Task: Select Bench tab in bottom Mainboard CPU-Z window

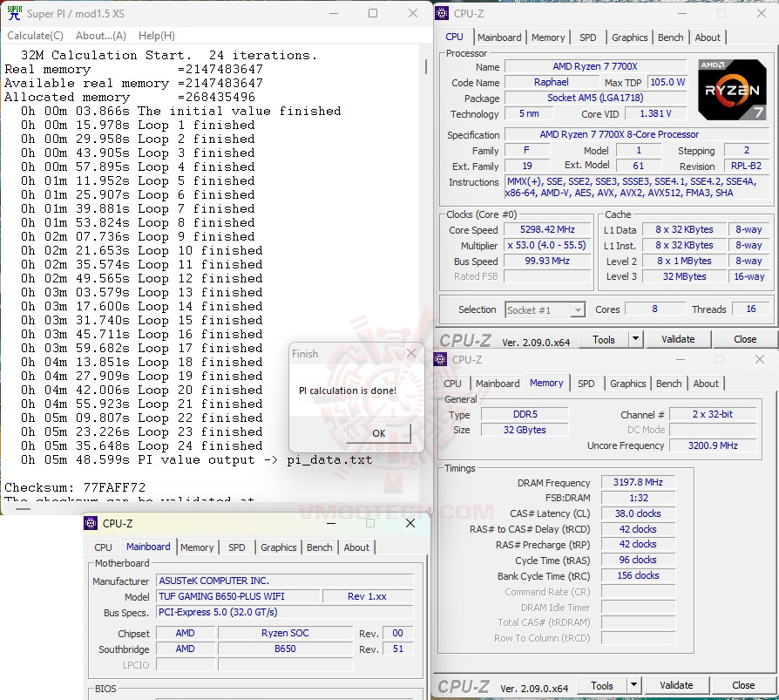Action: [x=319, y=547]
